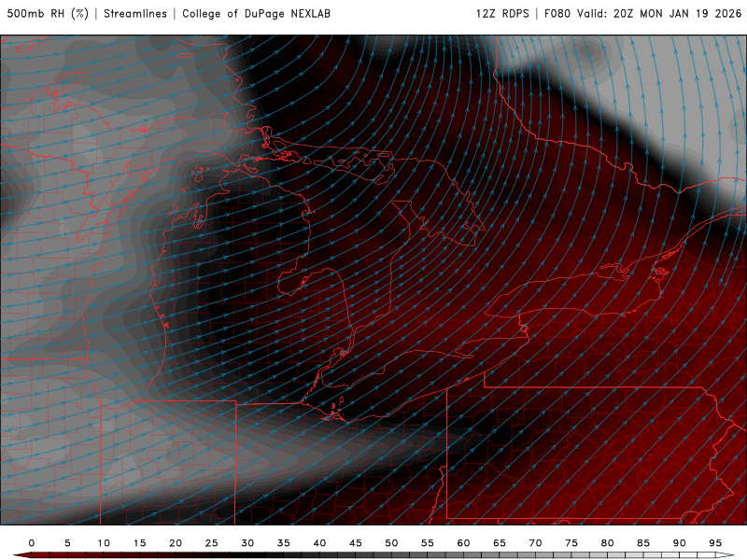
Task: Click the "80" label on color scale
Action: click(x=608, y=543)
